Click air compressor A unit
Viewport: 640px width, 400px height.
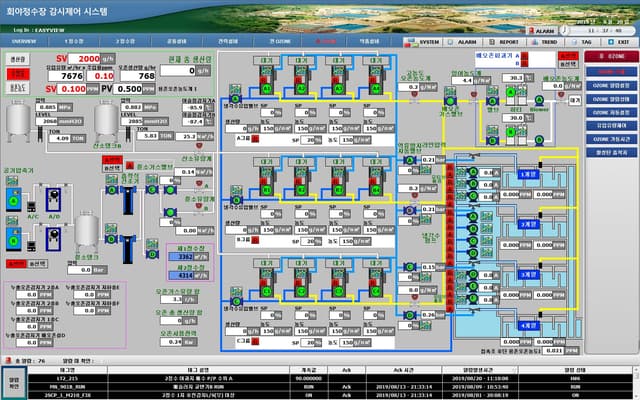pyautogui.click(x=13, y=200)
